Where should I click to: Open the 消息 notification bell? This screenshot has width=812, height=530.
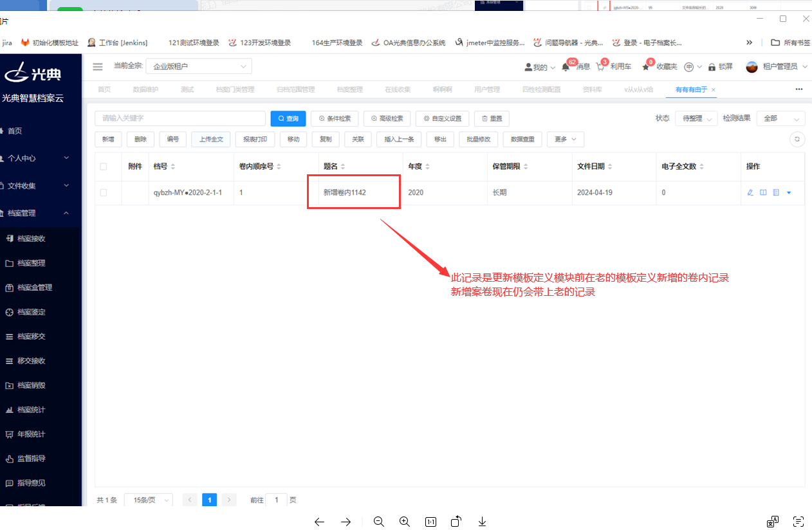click(566, 67)
